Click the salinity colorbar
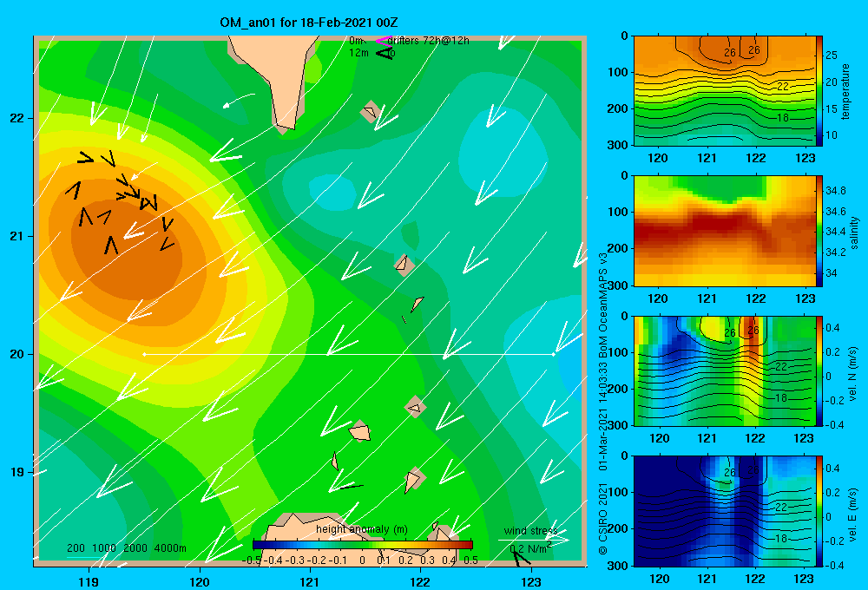Screen dimensions: 868x590 819,231
